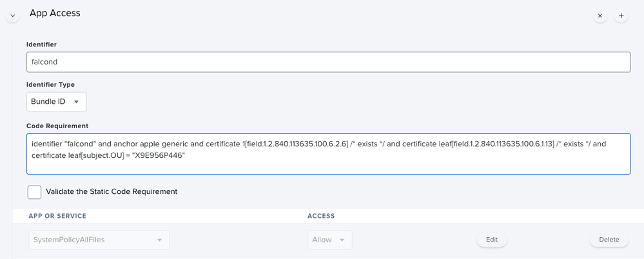Viewport: 644px width, 259px height.
Task: Enable Validate the Static Code Requirement checkbox
Action: pos(35,192)
